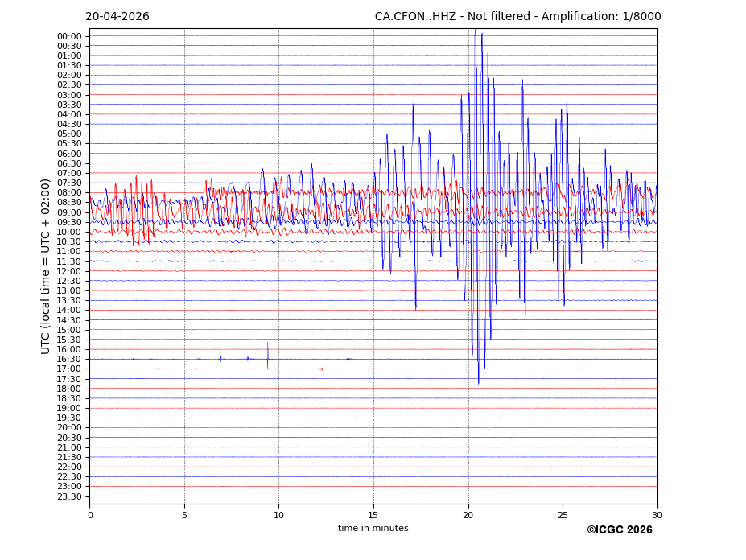
Task: Click the 25 minute axis tick label
Action: tap(563, 515)
